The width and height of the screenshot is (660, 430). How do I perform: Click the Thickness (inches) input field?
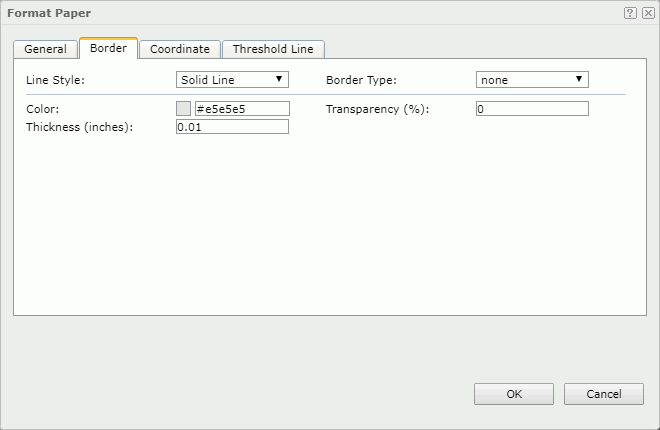[x=232, y=127]
